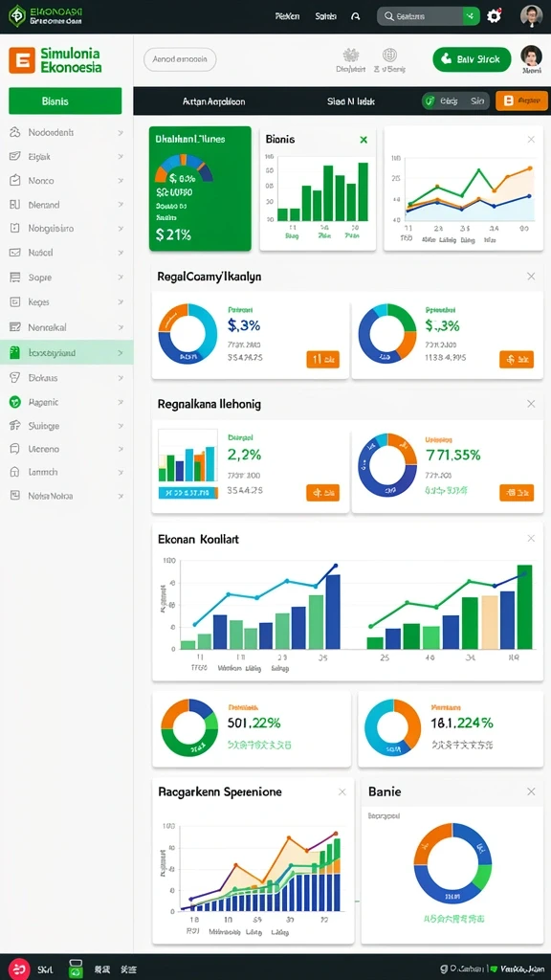Expand the Nododenti sidebar item chevron
This screenshot has height=980, width=551.
click(x=120, y=132)
